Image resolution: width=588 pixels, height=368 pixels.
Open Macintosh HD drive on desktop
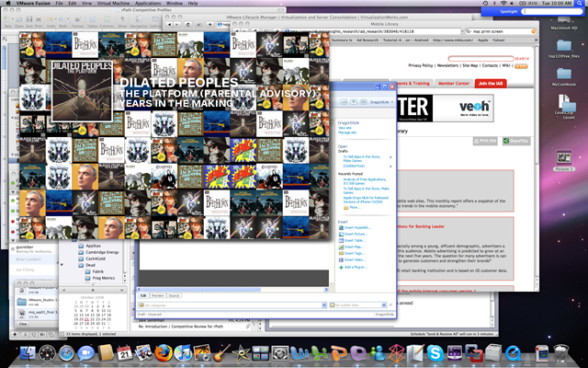coord(564,22)
